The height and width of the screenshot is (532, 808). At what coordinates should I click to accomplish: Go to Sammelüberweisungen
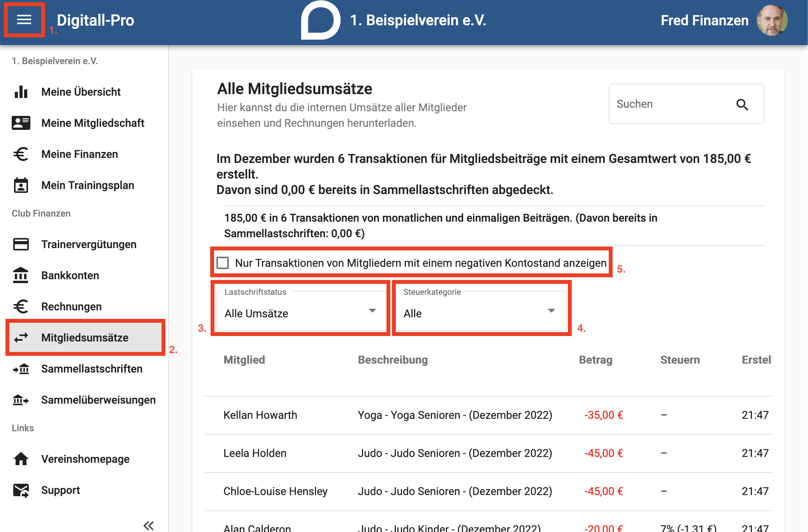[x=84, y=400]
